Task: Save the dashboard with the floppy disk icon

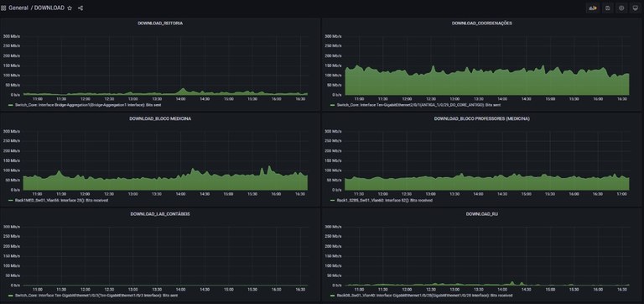Action: pos(607,8)
